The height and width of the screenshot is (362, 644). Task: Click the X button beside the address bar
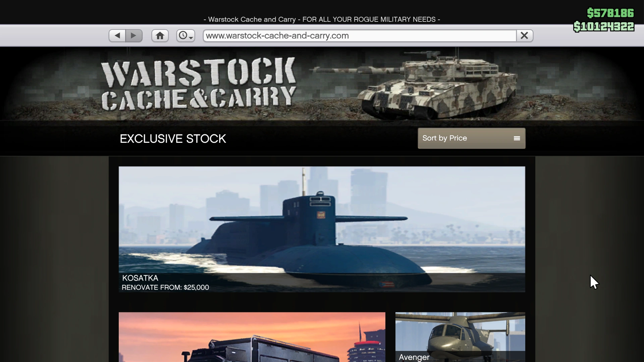[524, 36]
